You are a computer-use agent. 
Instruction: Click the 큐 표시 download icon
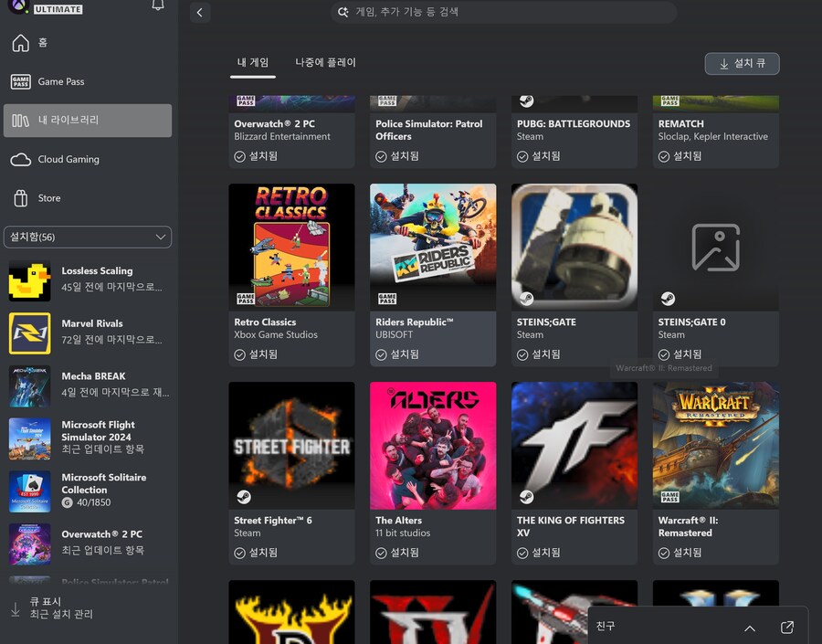point(16,609)
